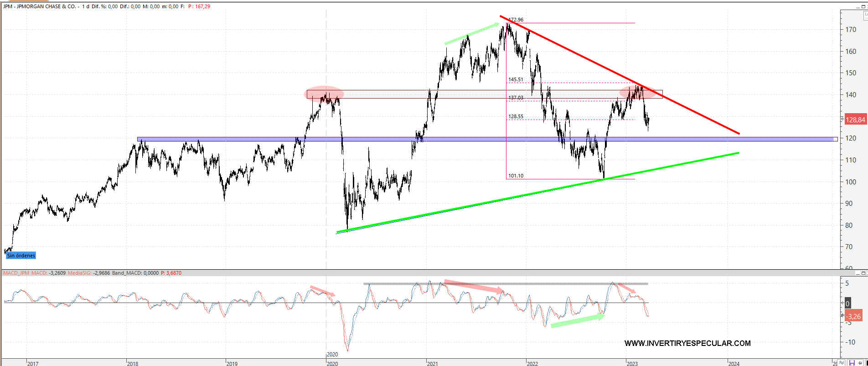Click the save icon in bottom-right corner
This screenshot has height=366, width=868.
852,363
